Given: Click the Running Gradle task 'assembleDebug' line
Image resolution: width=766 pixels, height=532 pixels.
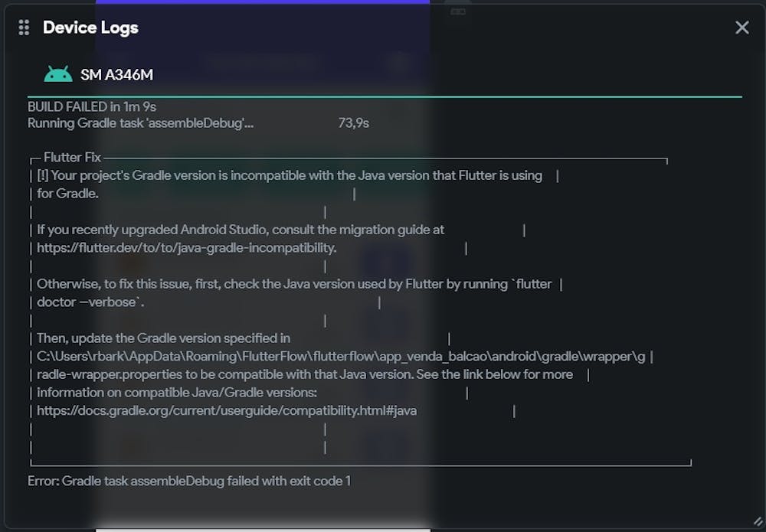Looking at the screenshot, I should pyautogui.click(x=141, y=122).
